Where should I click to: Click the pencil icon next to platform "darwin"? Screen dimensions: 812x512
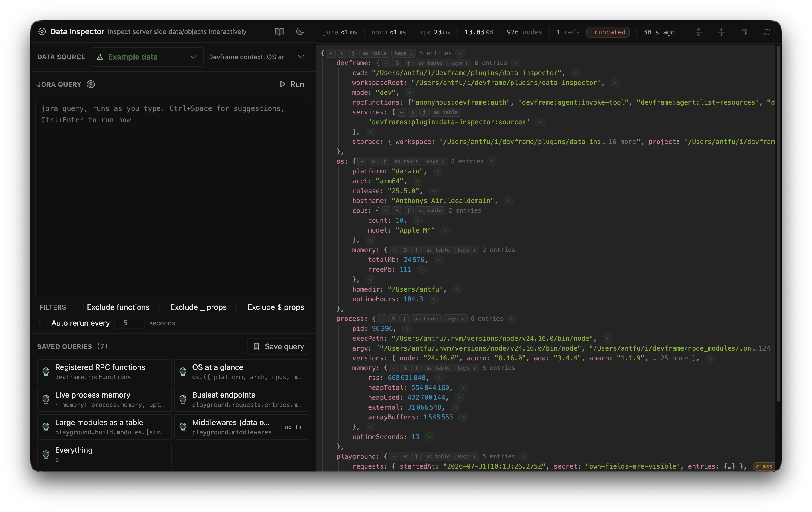coord(437,172)
